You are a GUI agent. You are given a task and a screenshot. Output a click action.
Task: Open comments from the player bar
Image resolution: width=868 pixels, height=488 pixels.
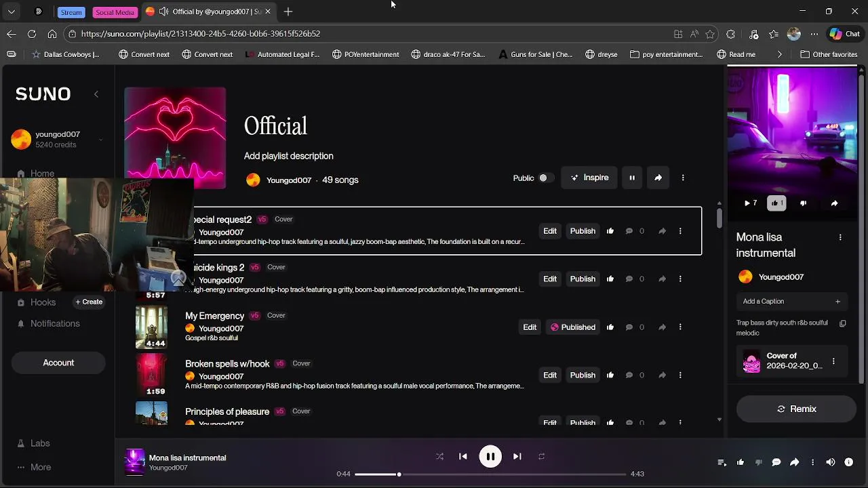(x=776, y=462)
